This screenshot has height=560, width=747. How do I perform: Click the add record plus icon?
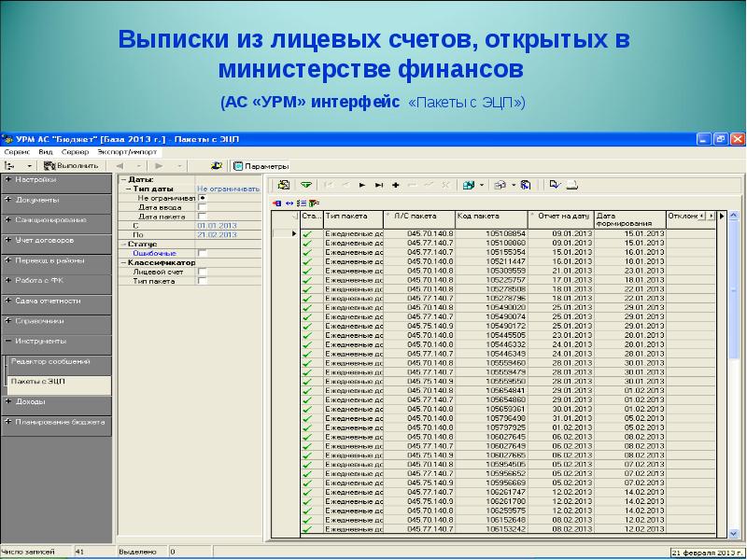tap(395, 185)
